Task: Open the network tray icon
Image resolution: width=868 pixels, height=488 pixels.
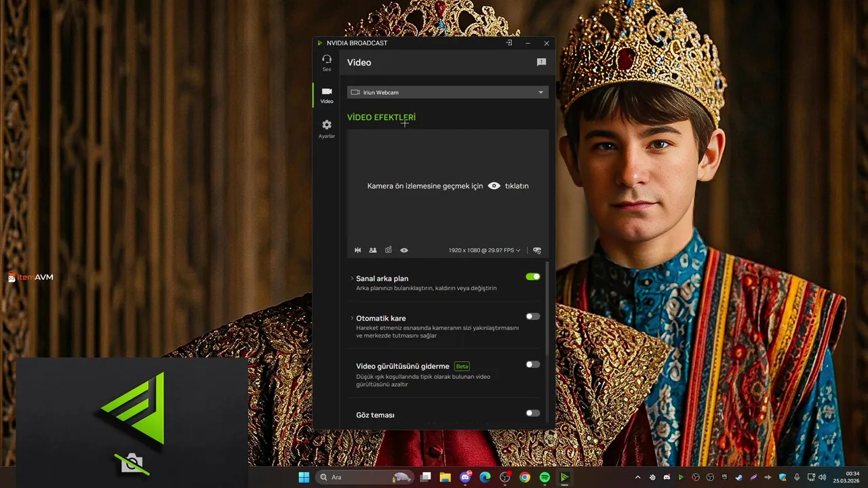Action: tap(812, 477)
